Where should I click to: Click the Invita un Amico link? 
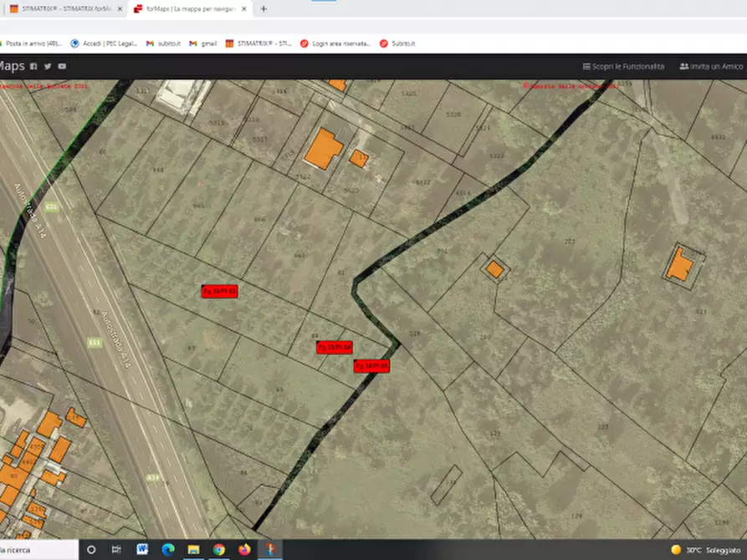point(711,66)
